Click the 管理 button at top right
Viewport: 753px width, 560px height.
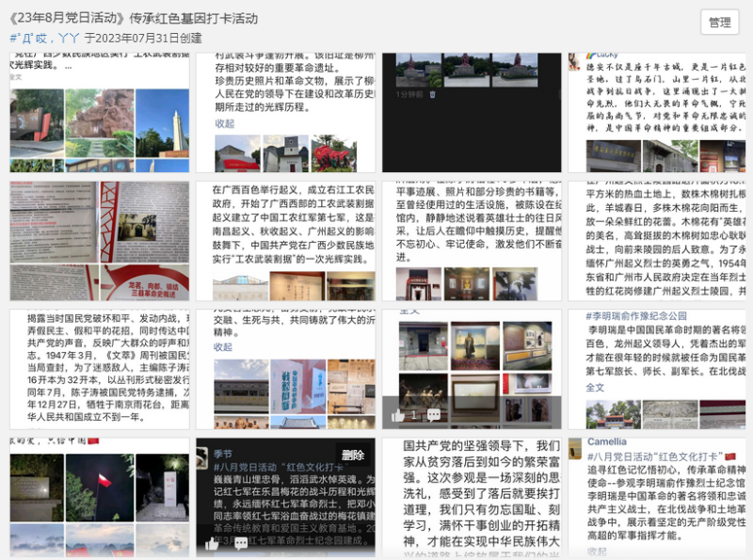point(719,23)
